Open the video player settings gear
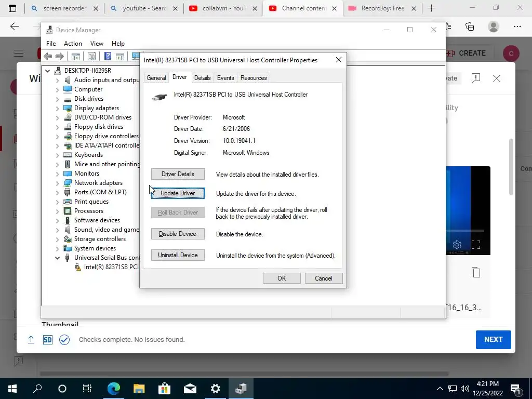Screen dimensions: 532x399 tap(457, 245)
